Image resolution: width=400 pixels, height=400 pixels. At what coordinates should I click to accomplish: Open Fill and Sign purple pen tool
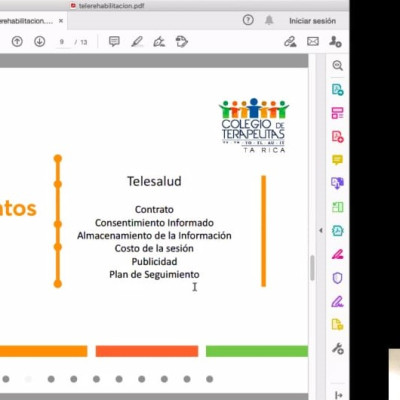point(337,302)
